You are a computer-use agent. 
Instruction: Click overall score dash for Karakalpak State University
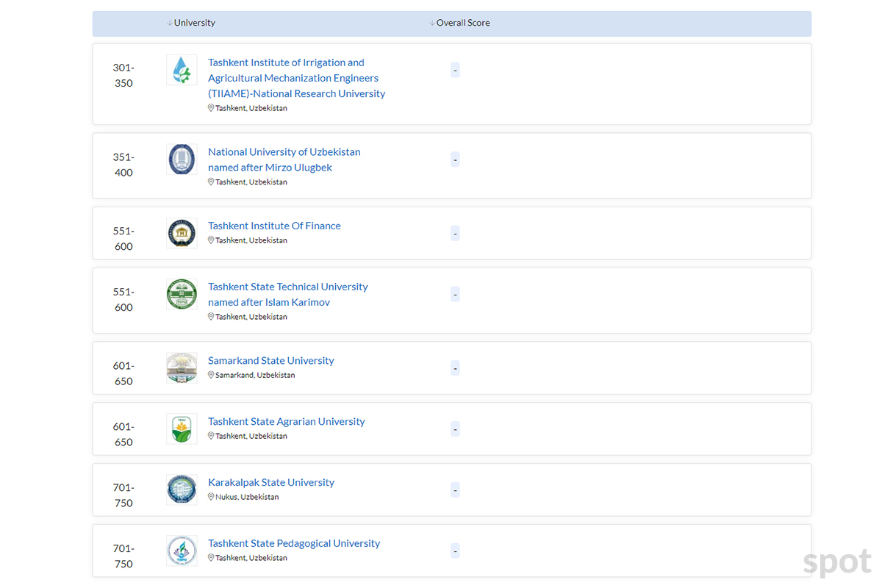coord(455,490)
